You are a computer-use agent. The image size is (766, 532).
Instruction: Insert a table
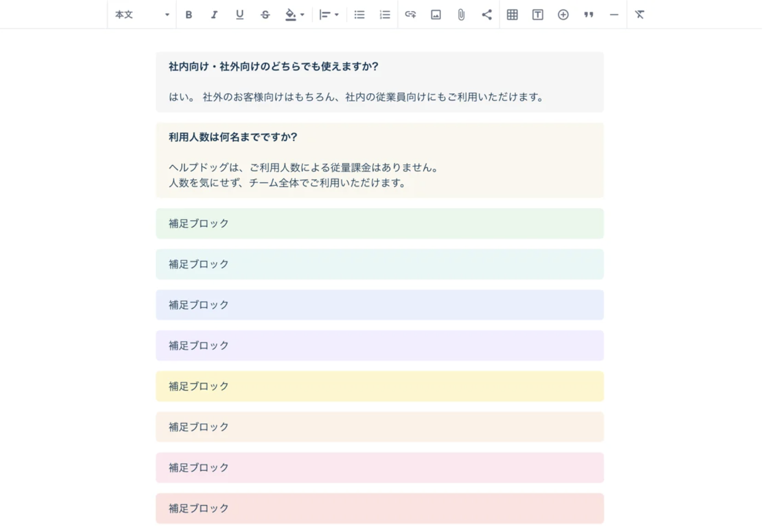(x=512, y=15)
